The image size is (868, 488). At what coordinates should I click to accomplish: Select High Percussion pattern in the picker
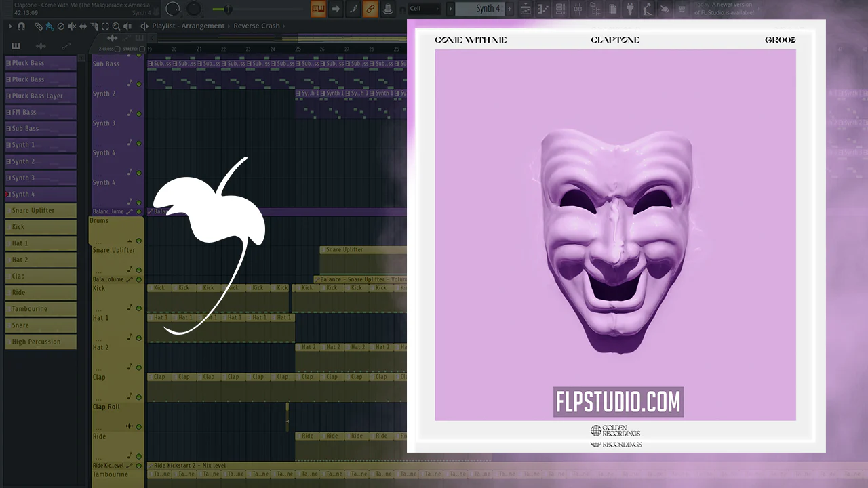41,342
